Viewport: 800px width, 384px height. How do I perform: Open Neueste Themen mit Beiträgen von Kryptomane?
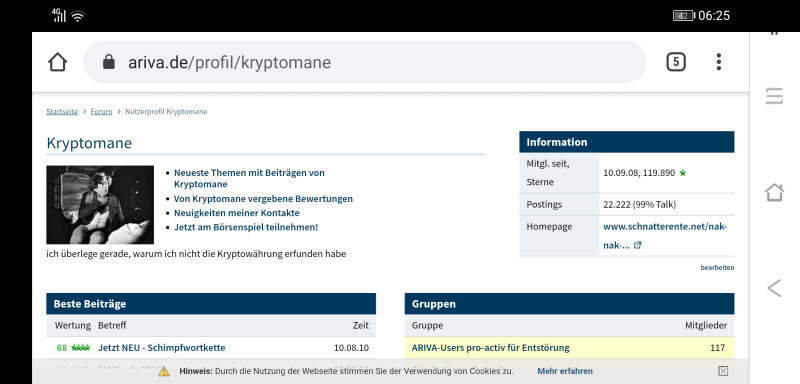pos(249,178)
